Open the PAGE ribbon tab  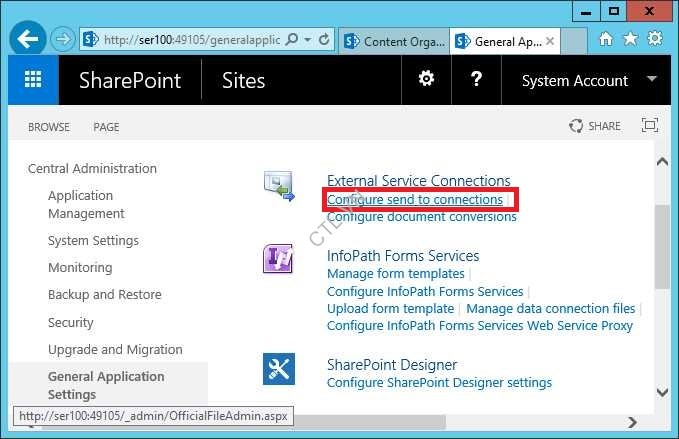click(x=106, y=127)
